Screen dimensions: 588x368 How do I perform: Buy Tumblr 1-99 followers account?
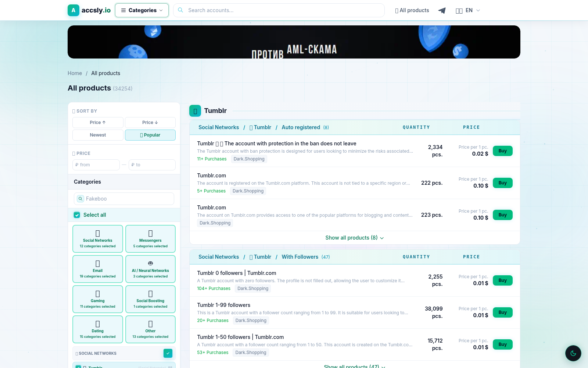(x=502, y=312)
